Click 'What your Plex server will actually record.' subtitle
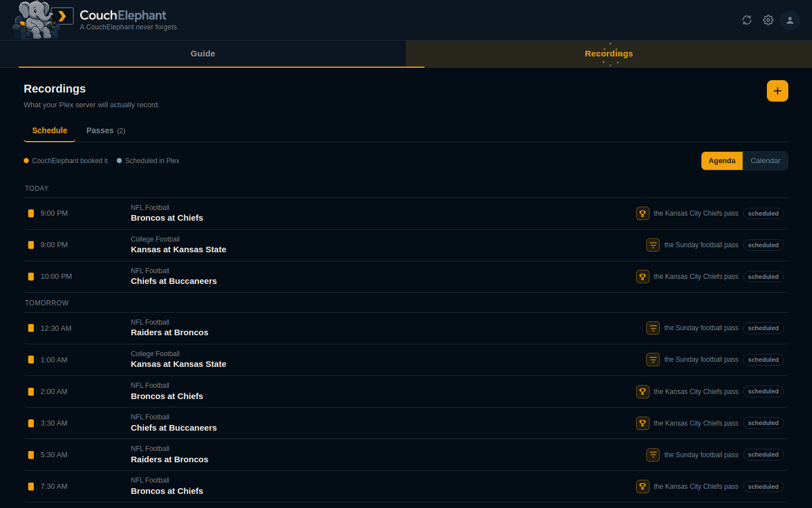This screenshot has width=812, height=508. [91, 105]
